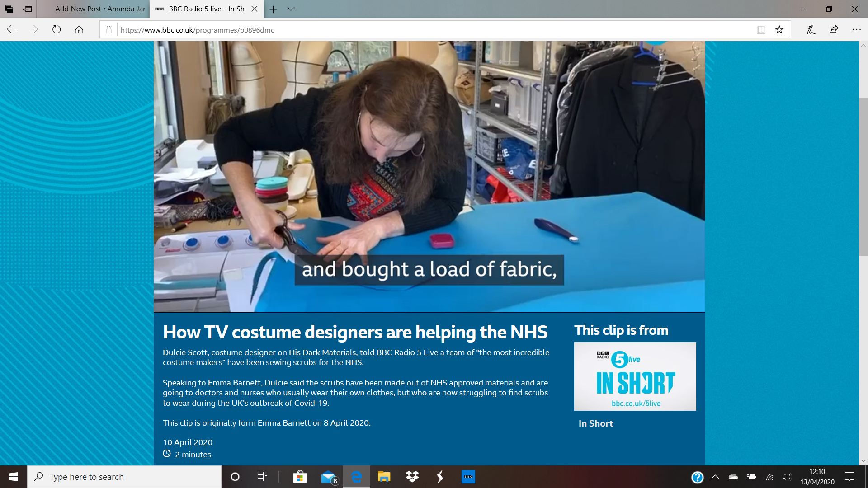Click the Share this page icon

834,30
